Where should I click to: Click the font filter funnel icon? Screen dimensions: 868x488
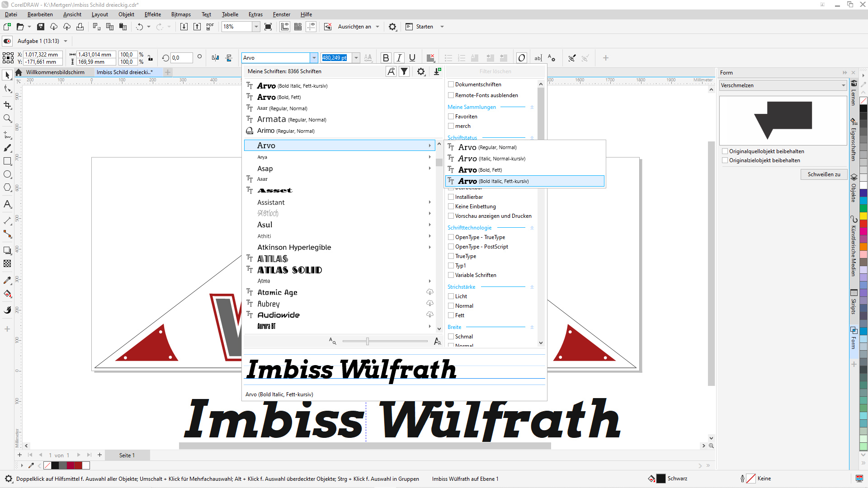click(x=404, y=71)
